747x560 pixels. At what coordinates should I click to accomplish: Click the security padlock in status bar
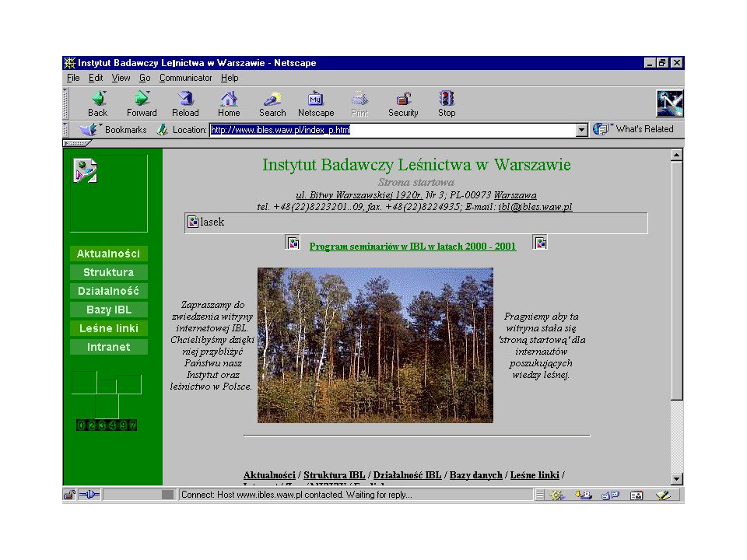coord(69,495)
